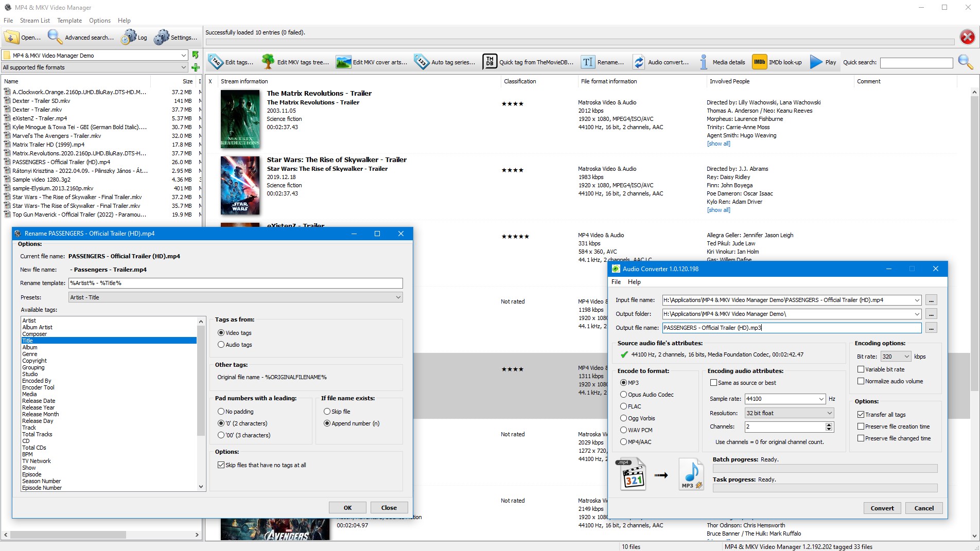Click the Matrix Revolutions poster thumbnail
Viewport: 980px width, 551px height.
pyautogui.click(x=240, y=119)
